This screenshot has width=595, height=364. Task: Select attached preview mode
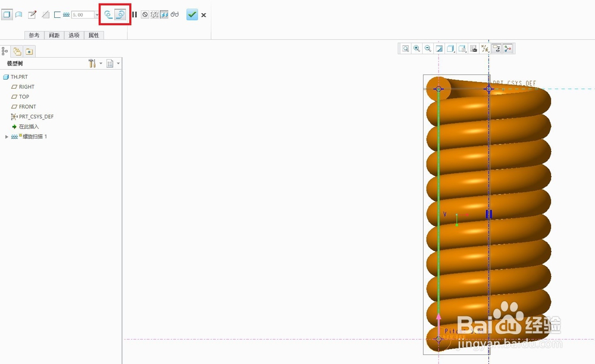(164, 15)
